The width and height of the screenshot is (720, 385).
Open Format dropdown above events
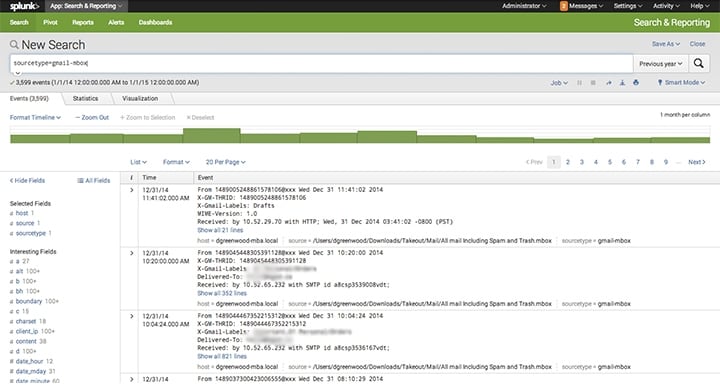pyautogui.click(x=176, y=162)
